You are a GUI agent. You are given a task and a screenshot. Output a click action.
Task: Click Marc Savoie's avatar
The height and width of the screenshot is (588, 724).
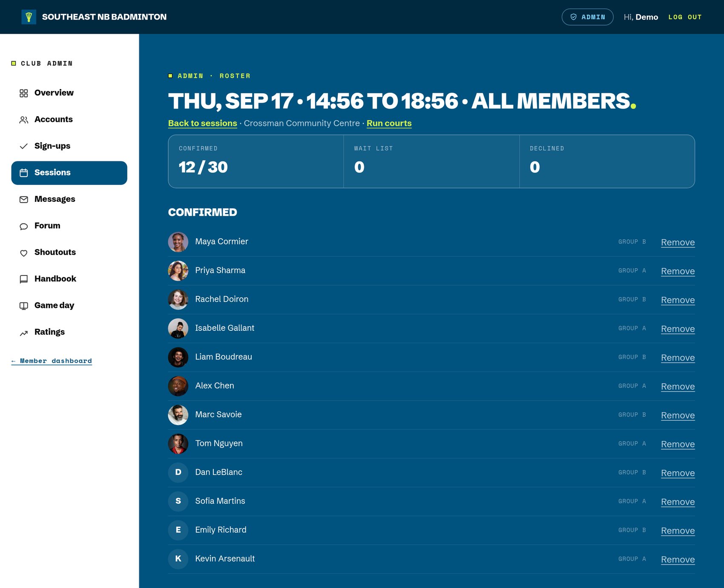[178, 415]
